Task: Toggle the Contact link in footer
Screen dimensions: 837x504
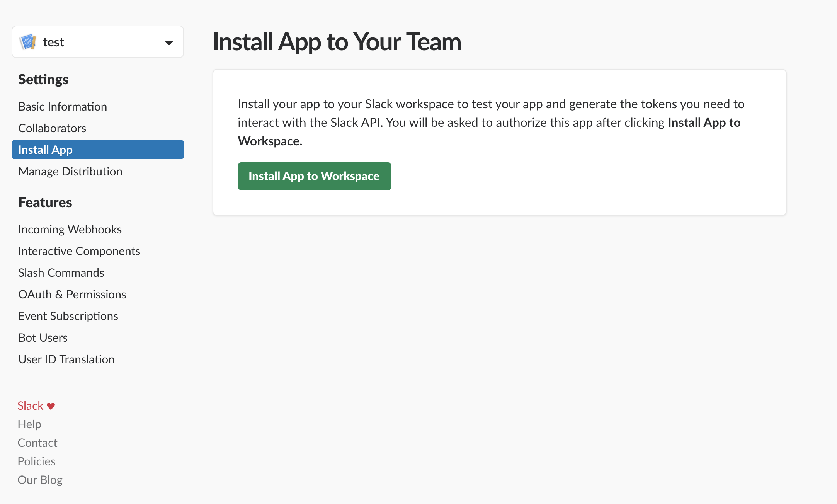Action: click(x=37, y=443)
